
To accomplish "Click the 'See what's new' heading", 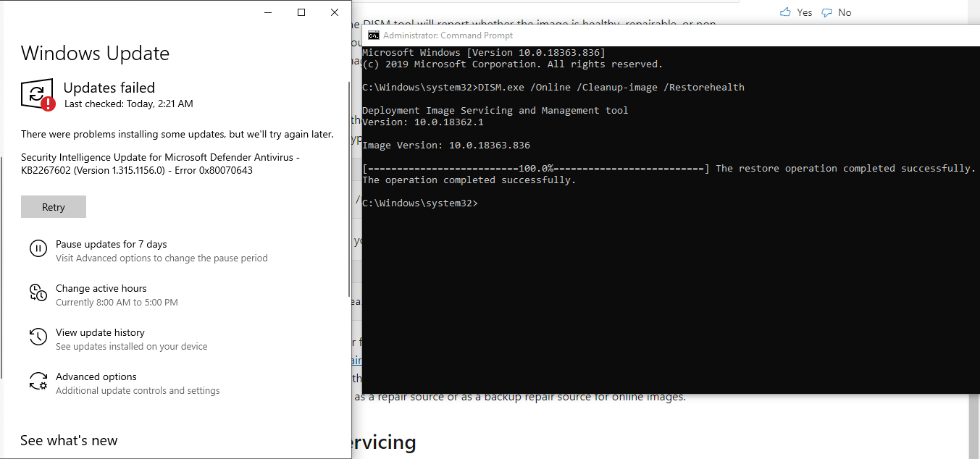I will 69,440.
